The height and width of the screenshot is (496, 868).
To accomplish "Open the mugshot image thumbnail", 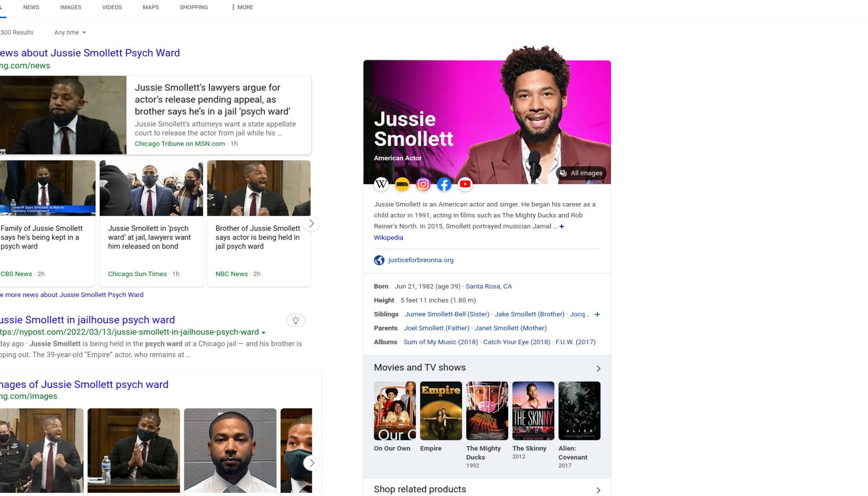I will 230,450.
